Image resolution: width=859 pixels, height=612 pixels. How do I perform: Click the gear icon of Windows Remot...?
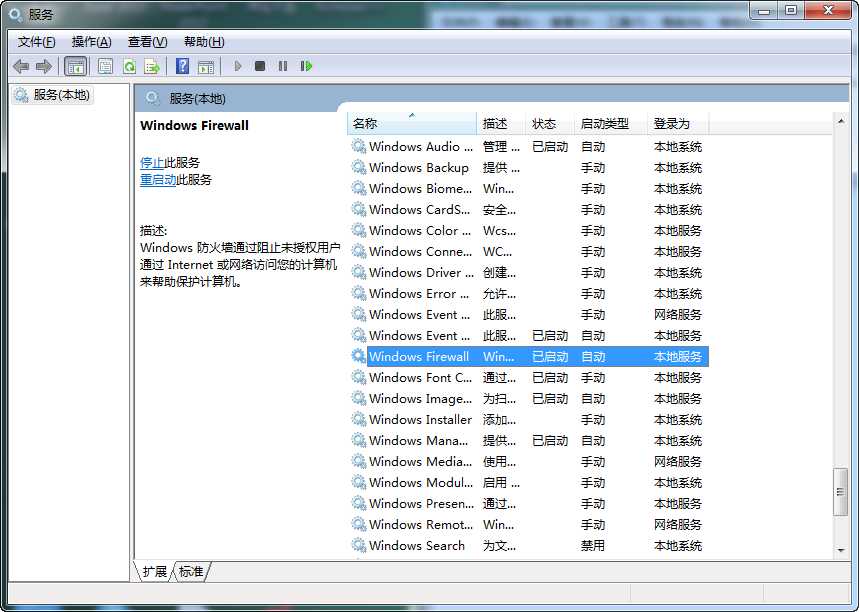(359, 524)
